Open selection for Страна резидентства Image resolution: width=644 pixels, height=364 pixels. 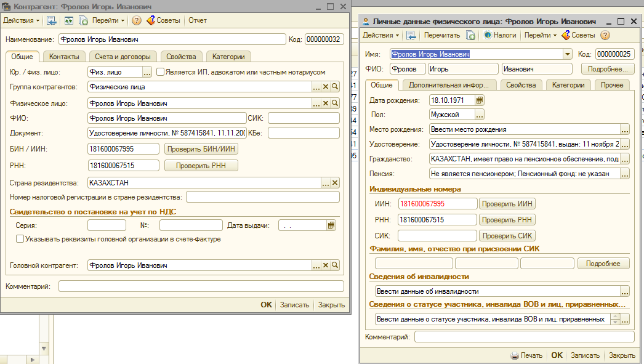(326, 183)
